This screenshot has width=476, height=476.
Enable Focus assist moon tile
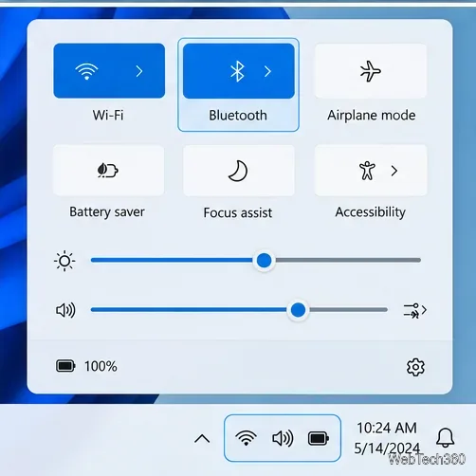pyautogui.click(x=239, y=171)
